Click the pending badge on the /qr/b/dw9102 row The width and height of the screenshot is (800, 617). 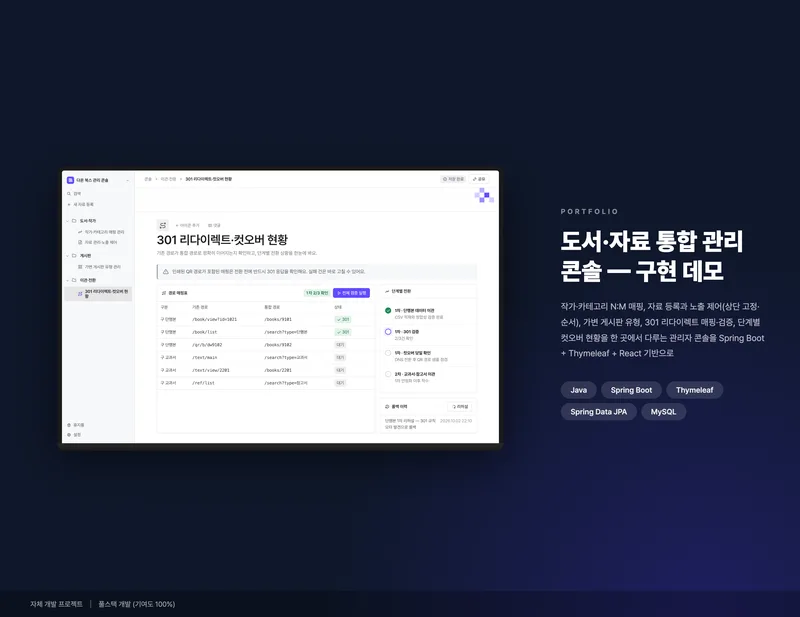(x=340, y=345)
